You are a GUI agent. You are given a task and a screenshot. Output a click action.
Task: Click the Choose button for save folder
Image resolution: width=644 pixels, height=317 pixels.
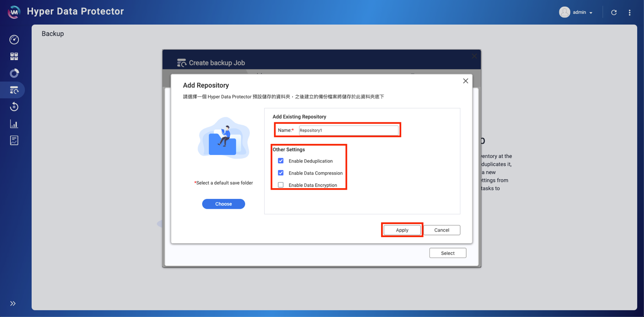point(224,204)
